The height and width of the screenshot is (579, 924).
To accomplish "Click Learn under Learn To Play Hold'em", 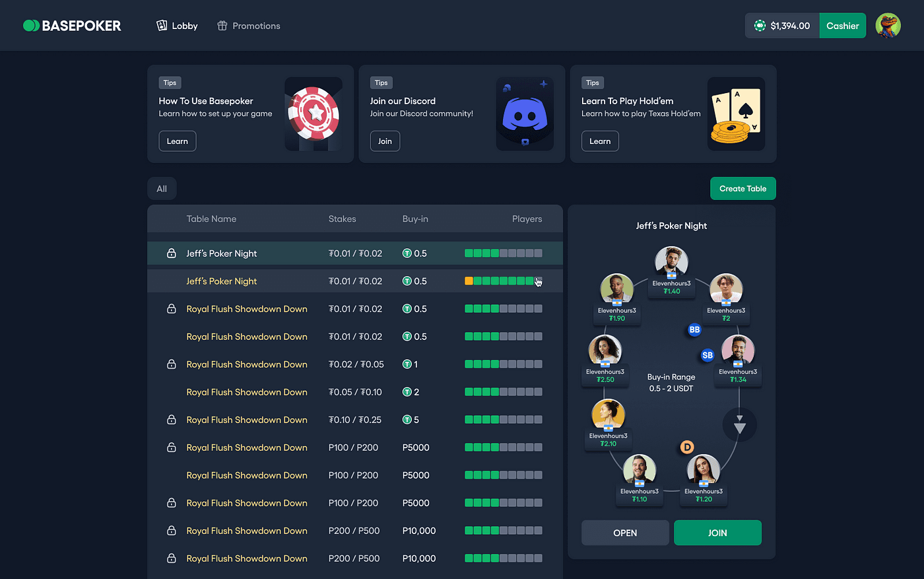I will 600,141.
